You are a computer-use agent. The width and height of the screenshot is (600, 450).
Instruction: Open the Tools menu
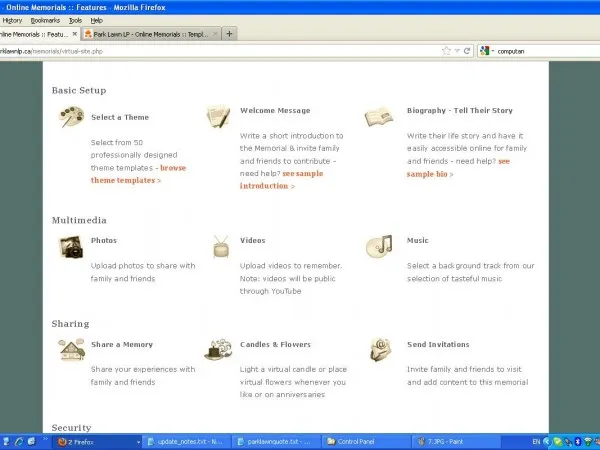click(75, 20)
